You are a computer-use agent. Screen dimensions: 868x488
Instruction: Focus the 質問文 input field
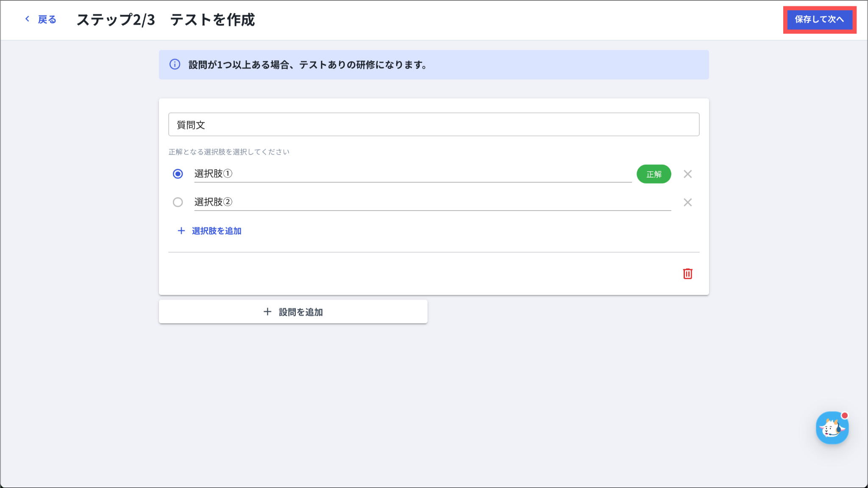coord(434,125)
